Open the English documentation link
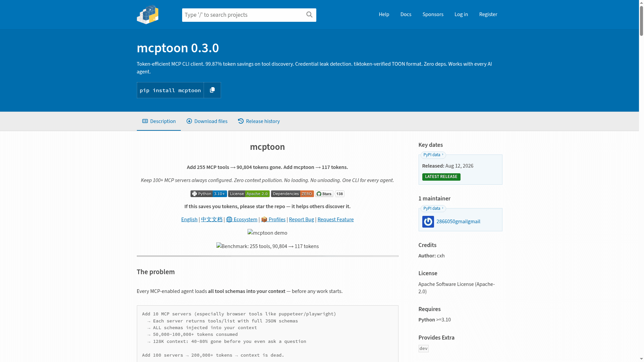Viewport: 644px width, 362px height. [189, 220]
